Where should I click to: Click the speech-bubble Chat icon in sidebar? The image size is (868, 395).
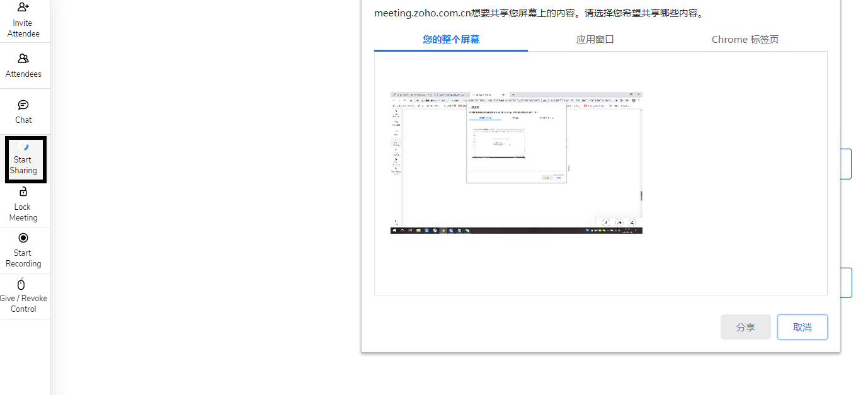coord(23,105)
